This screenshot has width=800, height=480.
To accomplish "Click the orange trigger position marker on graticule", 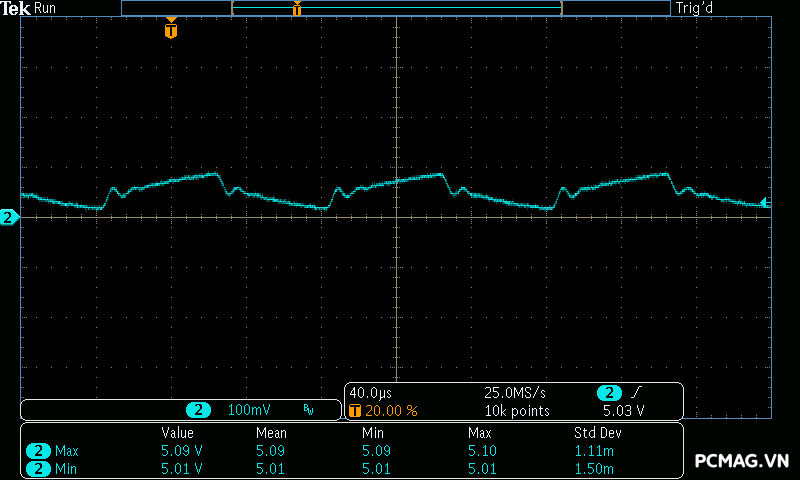I will [x=171, y=30].
